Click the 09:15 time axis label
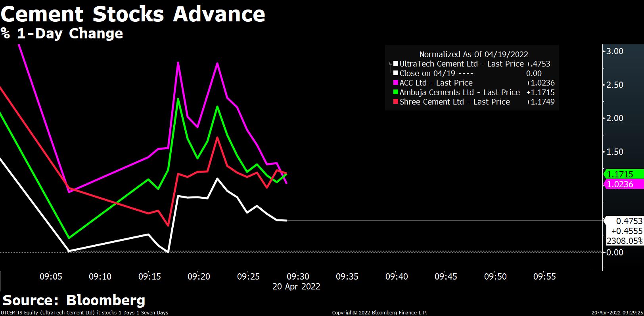Viewport: 644px width, 316px height. click(149, 276)
